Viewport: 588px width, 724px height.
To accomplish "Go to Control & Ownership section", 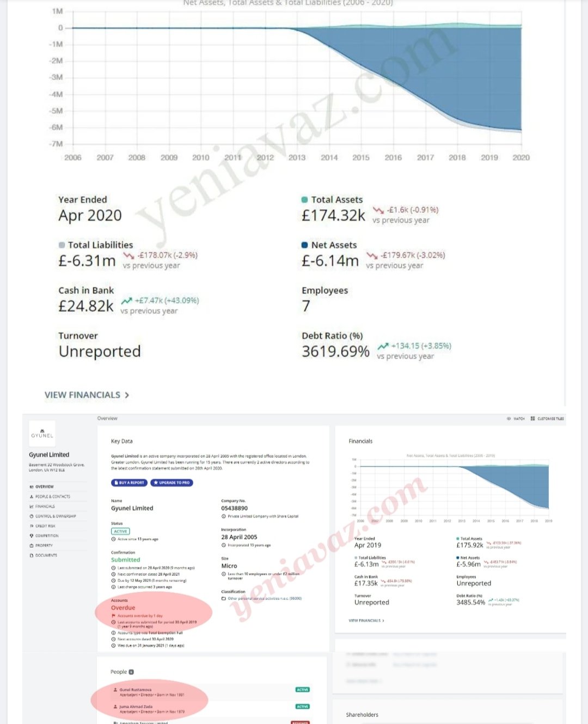I will pyautogui.click(x=55, y=516).
